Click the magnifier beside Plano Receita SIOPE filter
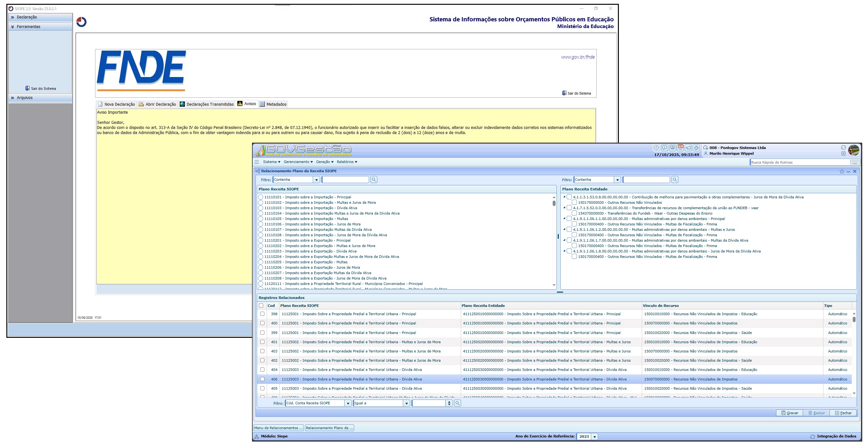 click(x=374, y=180)
